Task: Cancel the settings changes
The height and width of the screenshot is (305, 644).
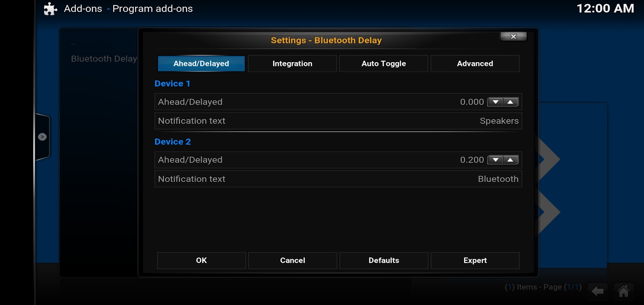Action: point(292,260)
